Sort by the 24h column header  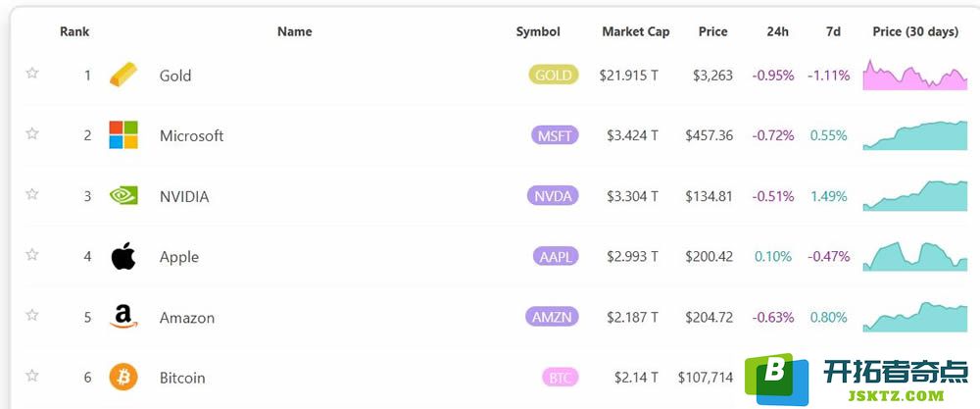(778, 32)
